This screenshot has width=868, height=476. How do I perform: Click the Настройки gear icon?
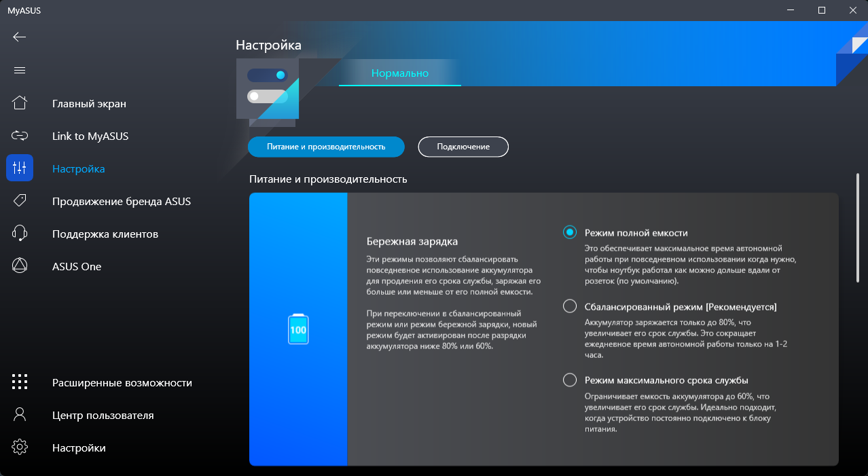click(20, 447)
